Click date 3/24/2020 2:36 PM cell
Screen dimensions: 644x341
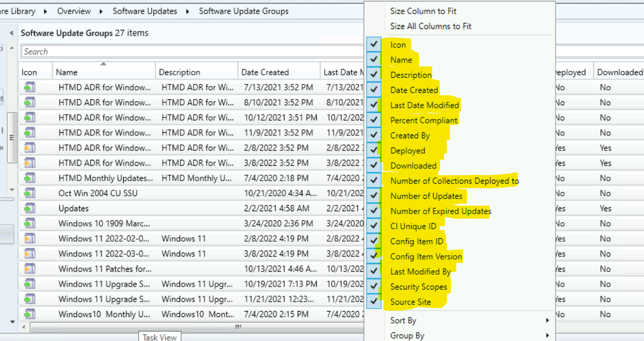[x=278, y=223]
